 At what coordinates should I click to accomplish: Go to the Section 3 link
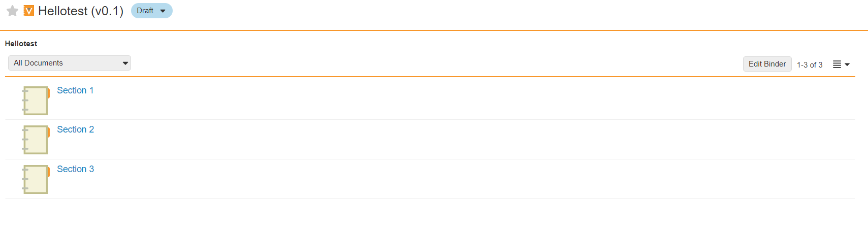point(75,169)
